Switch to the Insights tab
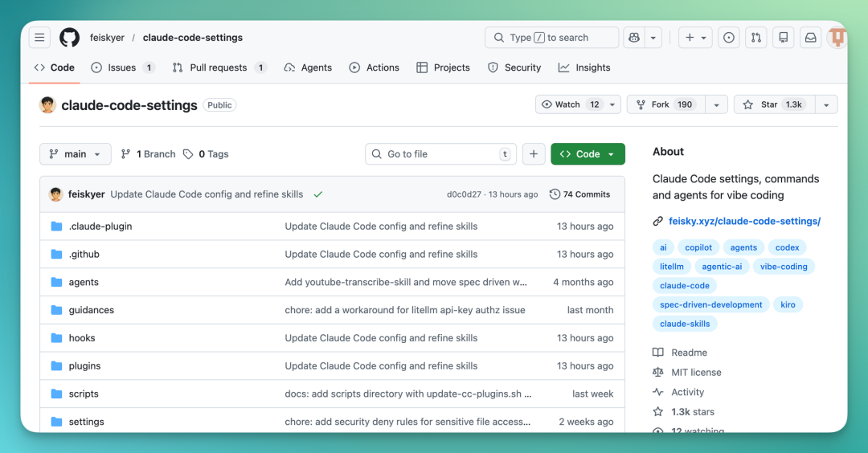This screenshot has width=868, height=453. point(584,67)
